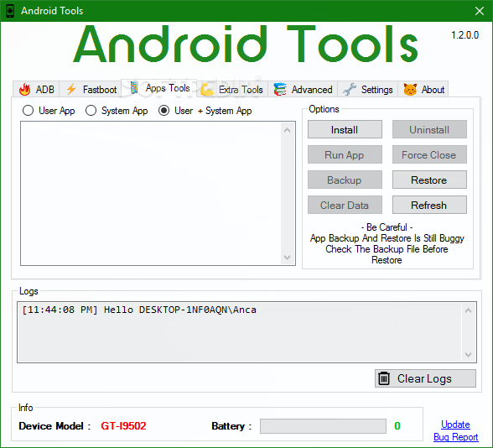
Task: Click the Force Close button
Action: (x=429, y=154)
